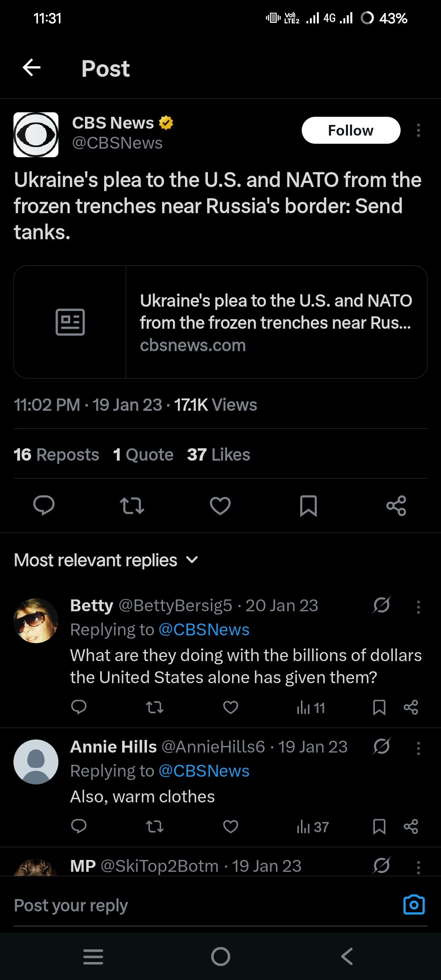Open more options for CBS News post
441x980 pixels.
pyautogui.click(x=418, y=131)
